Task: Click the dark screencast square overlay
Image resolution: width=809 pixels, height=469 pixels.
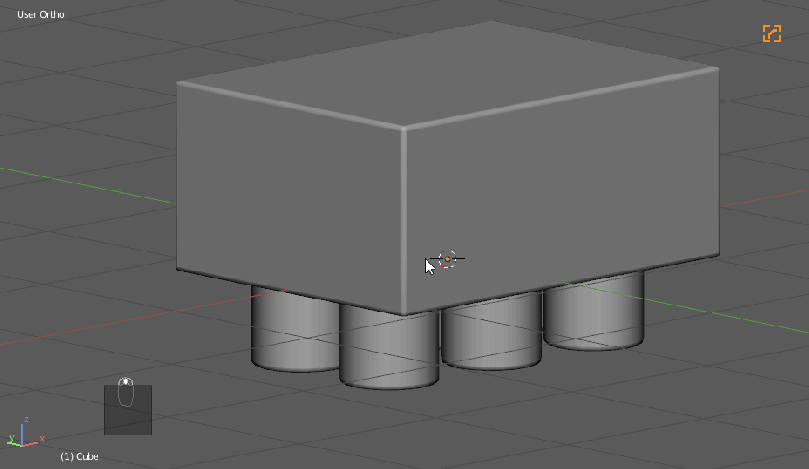Action: coord(128,418)
